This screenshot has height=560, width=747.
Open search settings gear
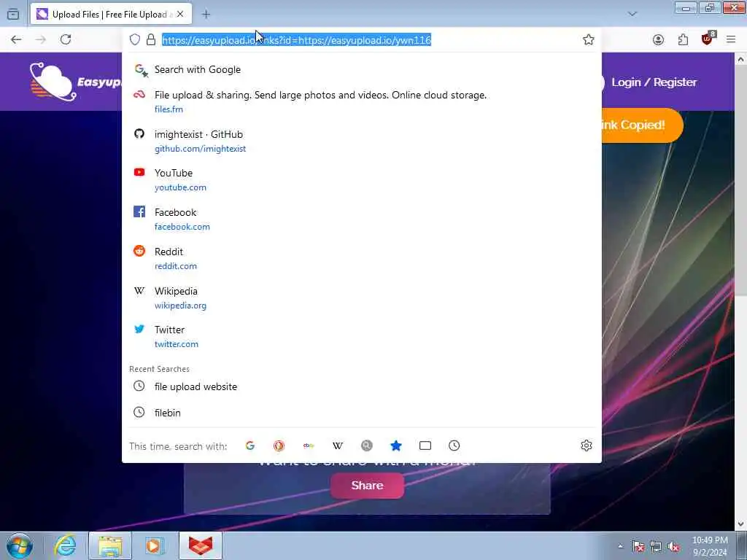[x=587, y=446]
